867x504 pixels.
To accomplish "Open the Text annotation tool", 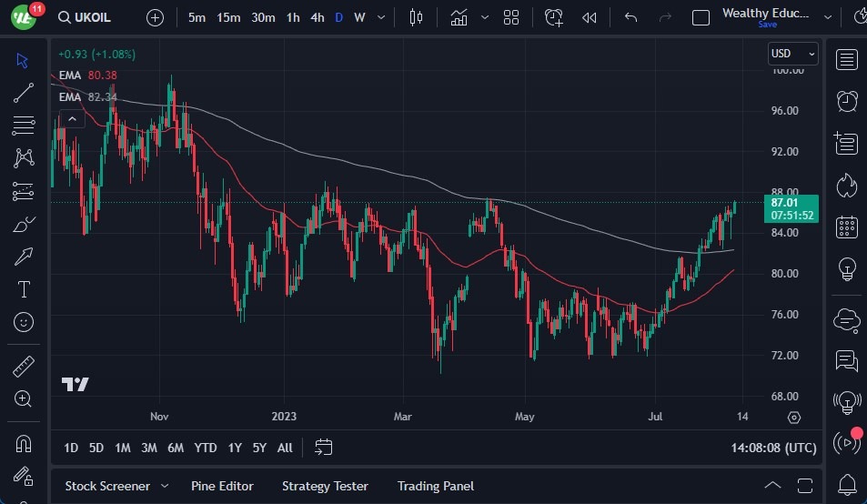I will coord(24,289).
